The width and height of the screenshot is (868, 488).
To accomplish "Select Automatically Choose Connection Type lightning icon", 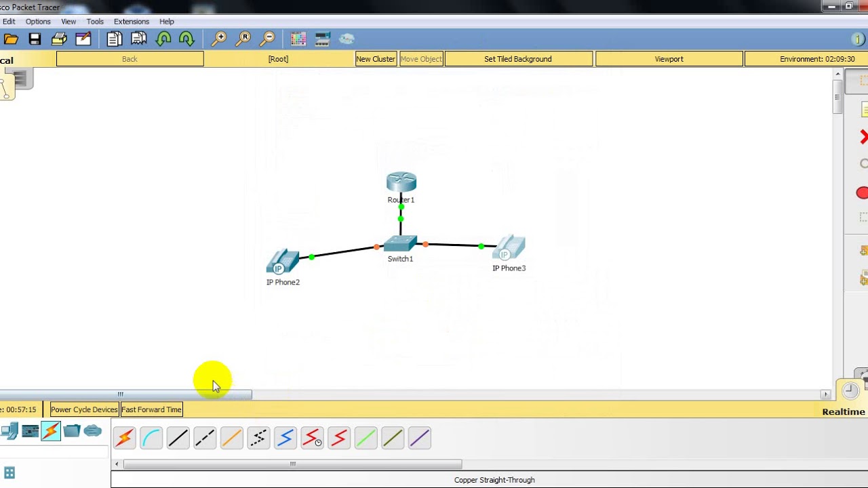I will click(x=124, y=439).
